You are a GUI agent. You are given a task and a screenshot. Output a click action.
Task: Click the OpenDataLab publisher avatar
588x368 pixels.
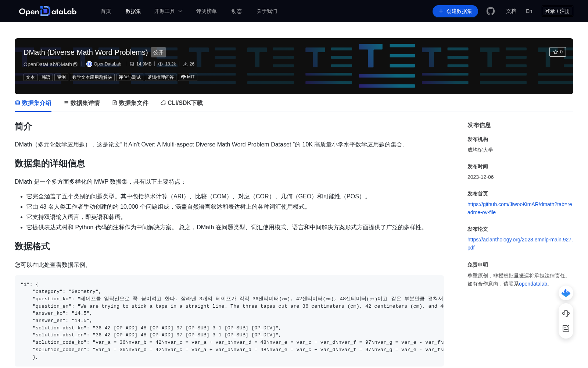click(89, 64)
